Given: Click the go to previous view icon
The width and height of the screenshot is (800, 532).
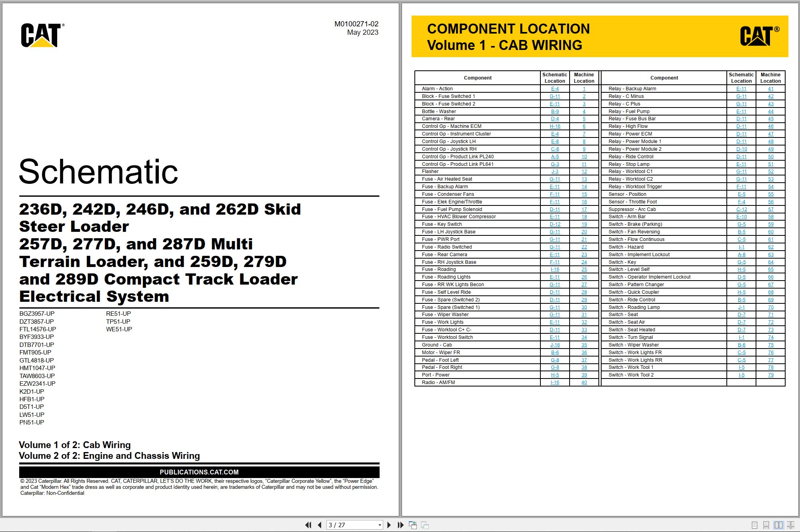Looking at the screenshot, I should (x=413, y=525).
